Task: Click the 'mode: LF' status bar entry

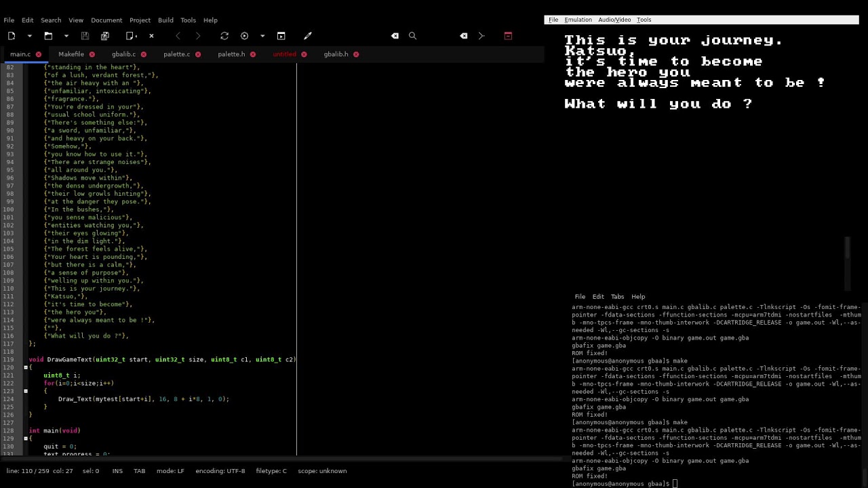Action: pyautogui.click(x=170, y=471)
